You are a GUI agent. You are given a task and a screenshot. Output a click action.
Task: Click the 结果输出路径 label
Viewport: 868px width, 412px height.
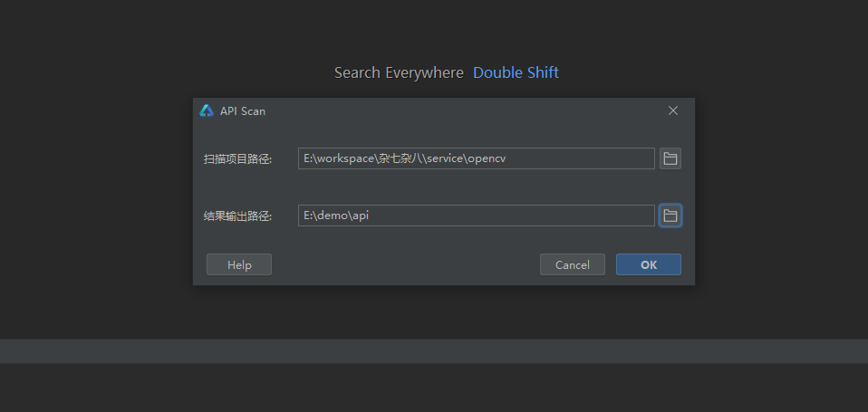[237, 216]
